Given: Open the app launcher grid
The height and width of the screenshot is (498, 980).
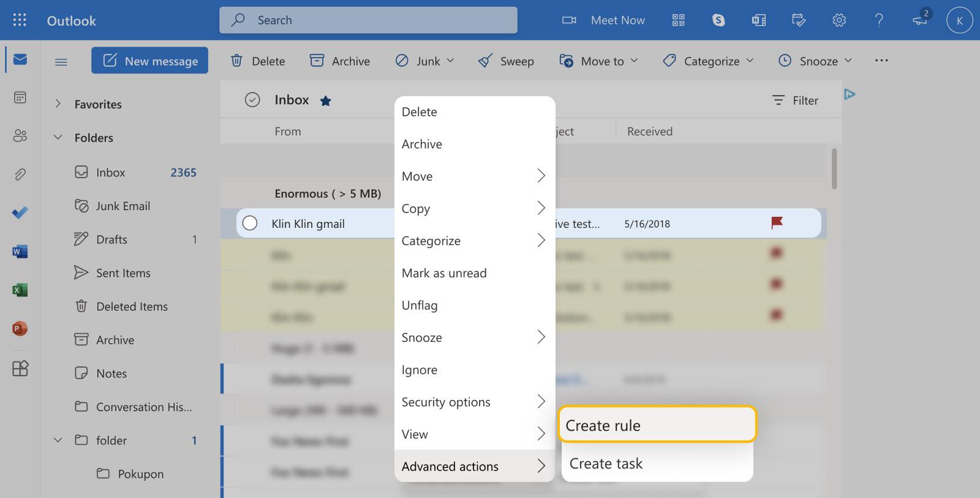Looking at the screenshot, I should pos(20,20).
